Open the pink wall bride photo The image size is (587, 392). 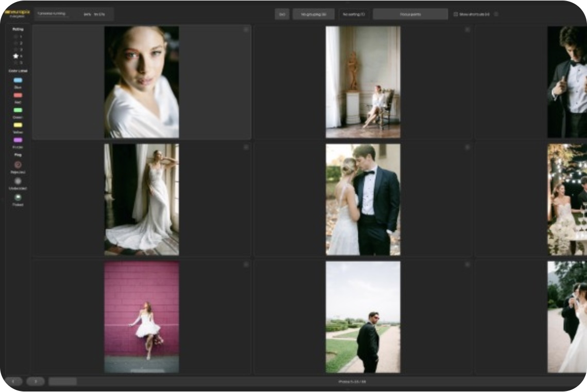142,317
